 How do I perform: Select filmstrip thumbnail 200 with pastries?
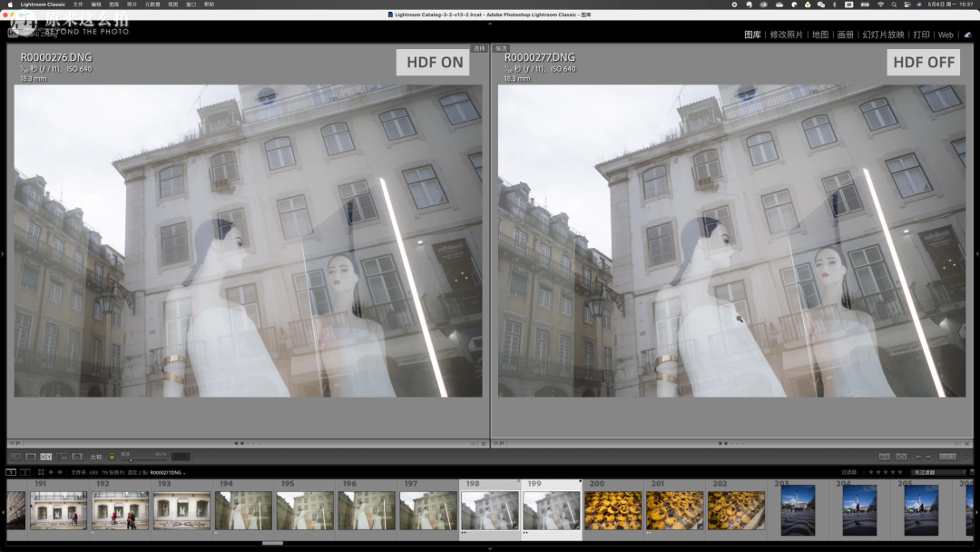611,511
